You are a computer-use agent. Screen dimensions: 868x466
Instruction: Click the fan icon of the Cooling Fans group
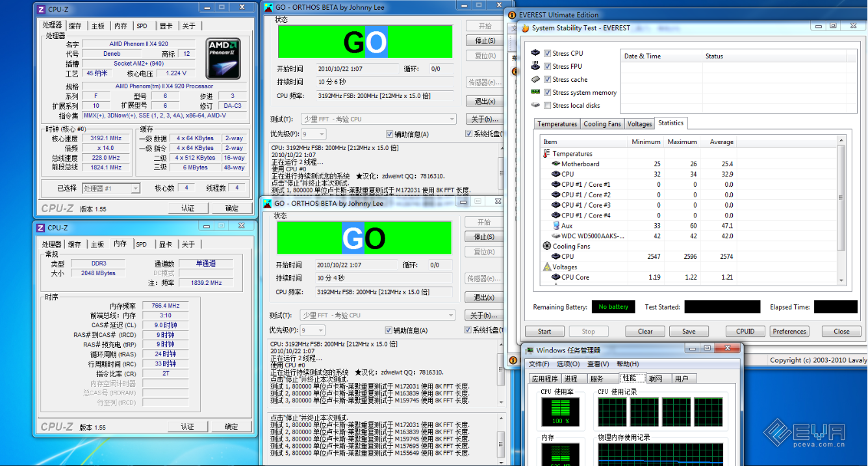[x=546, y=246]
